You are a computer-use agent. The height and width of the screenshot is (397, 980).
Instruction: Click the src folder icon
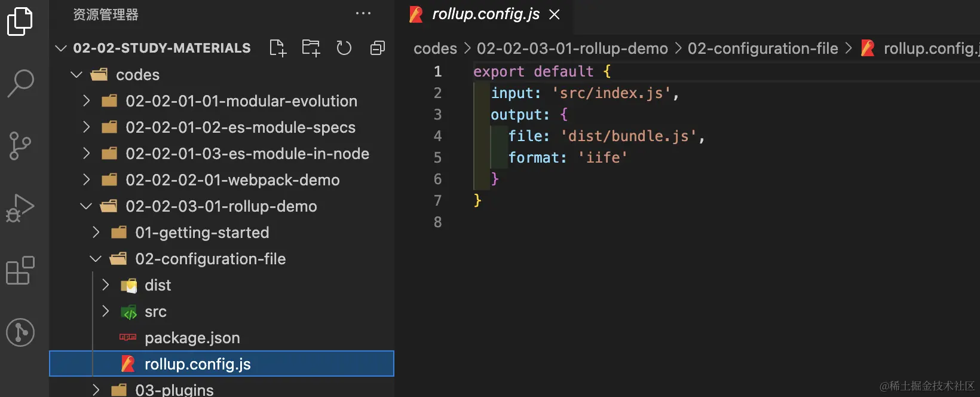(x=129, y=312)
